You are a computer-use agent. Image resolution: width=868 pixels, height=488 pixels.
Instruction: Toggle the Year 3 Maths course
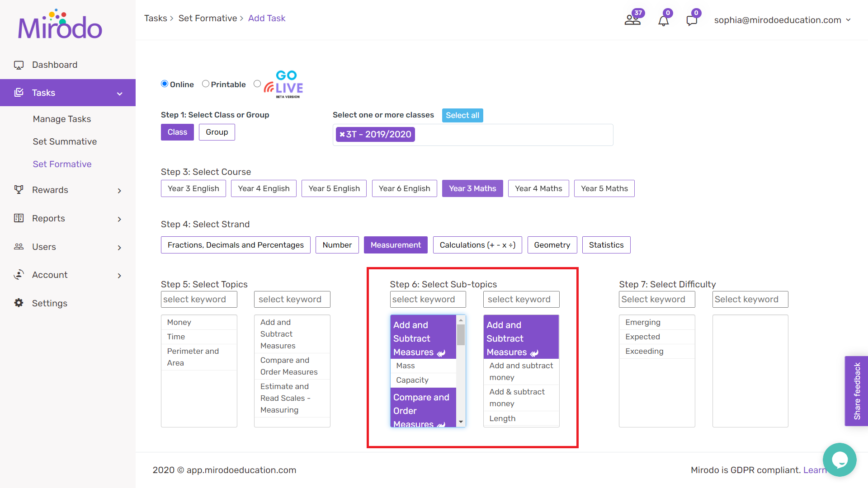point(472,188)
